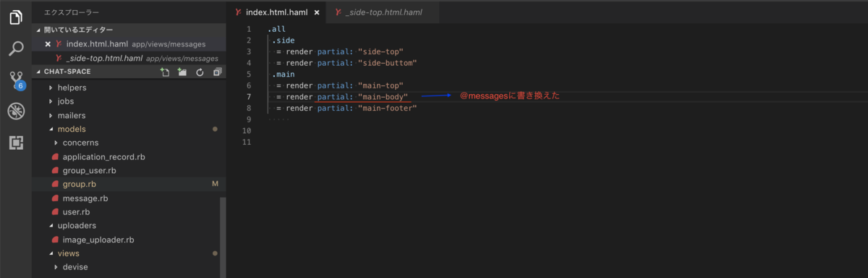Open group_user.rb file

[89, 171]
